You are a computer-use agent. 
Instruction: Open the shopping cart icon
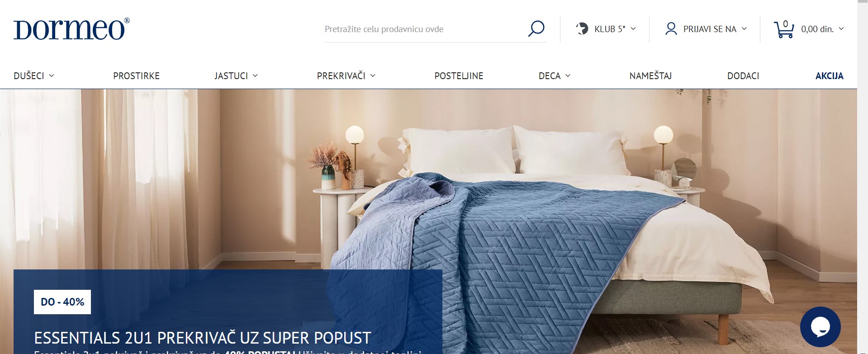click(784, 29)
